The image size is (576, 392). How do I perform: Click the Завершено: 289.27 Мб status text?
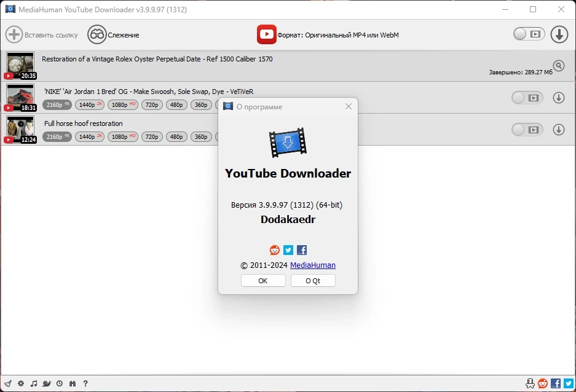click(521, 73)
